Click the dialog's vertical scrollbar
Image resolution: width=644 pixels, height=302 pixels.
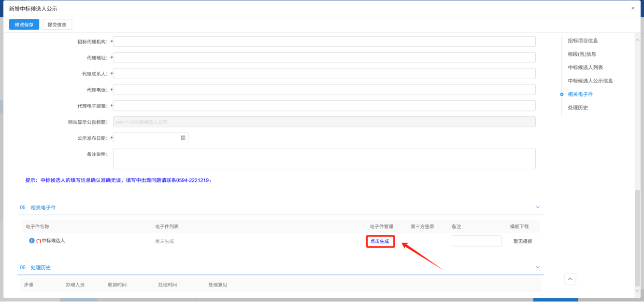pyautogui.click(x=638, y=236)
